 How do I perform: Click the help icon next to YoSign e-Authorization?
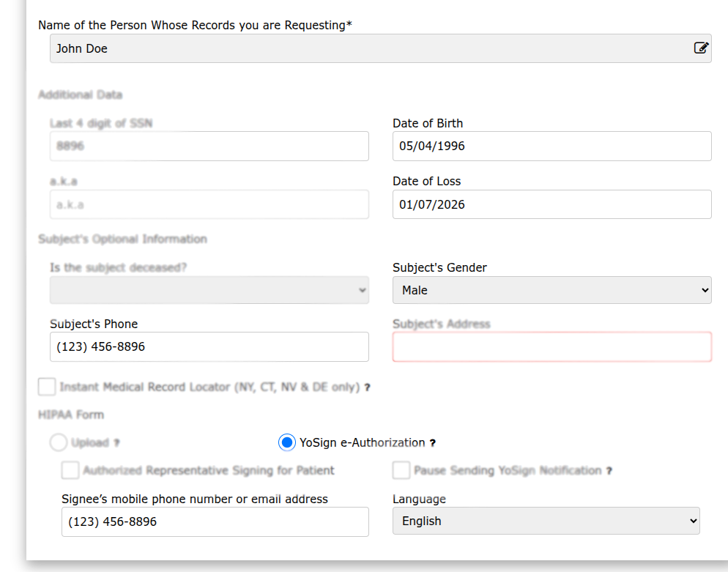[x=433, y=443]
